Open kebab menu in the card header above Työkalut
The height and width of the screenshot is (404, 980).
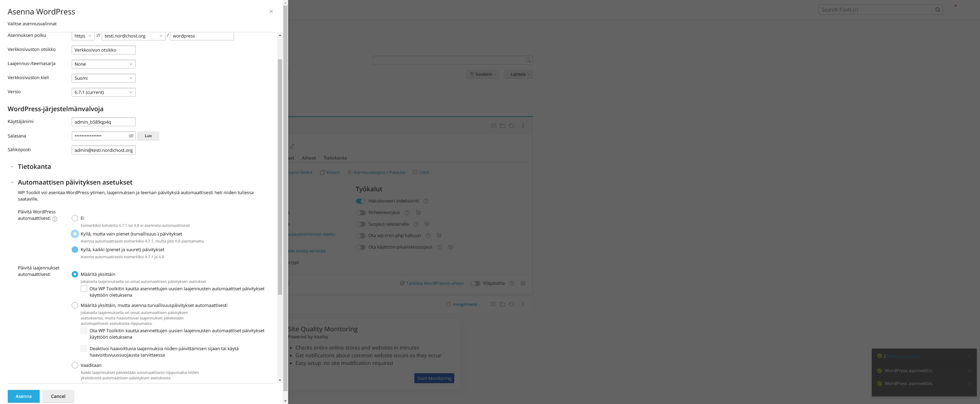click(523, 126)
